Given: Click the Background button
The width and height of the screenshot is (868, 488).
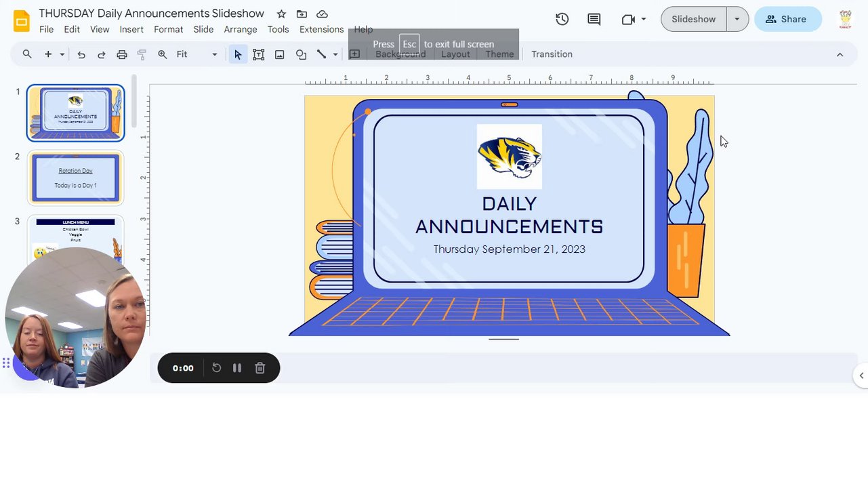Looking at the screenshot, I should (x=400, y=54).
